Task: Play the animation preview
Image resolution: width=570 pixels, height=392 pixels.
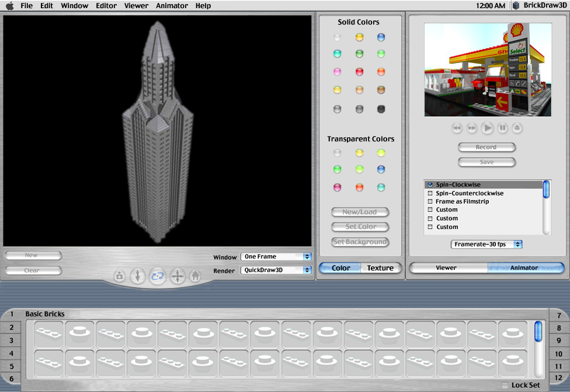Action: tap(487, 128)
